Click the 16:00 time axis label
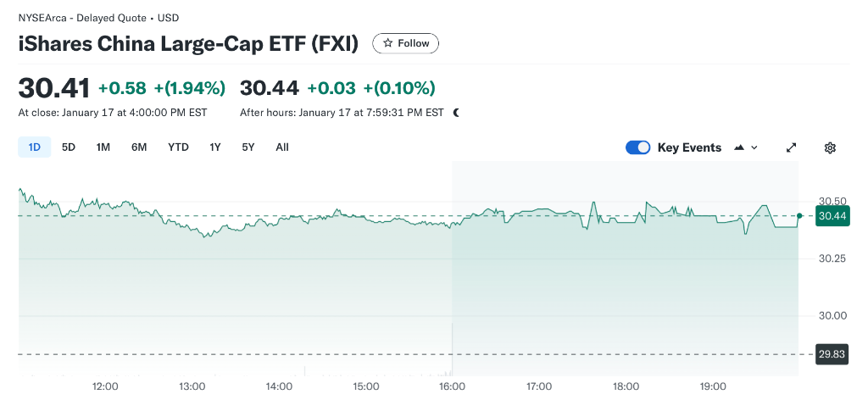The image size is (868, 411). [x=453, y=386]
